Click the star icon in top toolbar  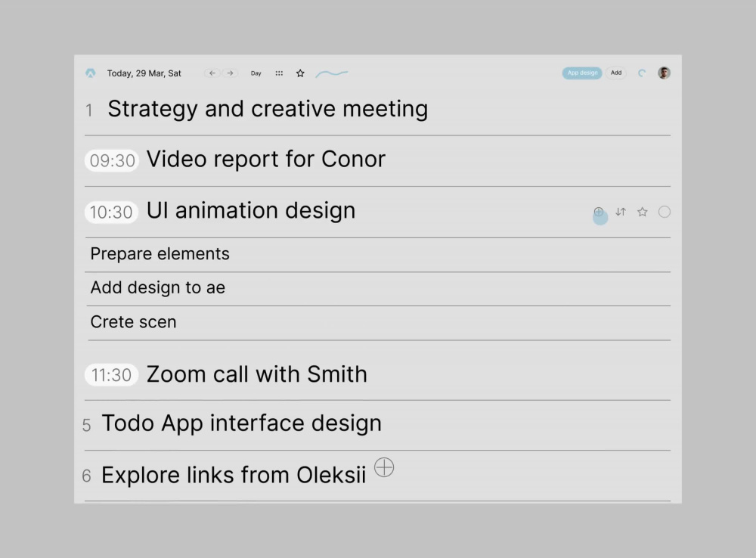point(300,73)
